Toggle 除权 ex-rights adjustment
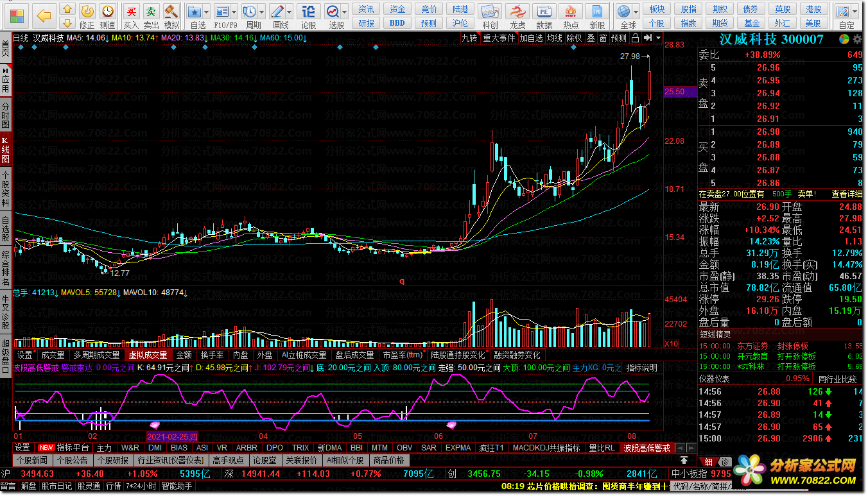 pyautogui.click(x=574, y=38)
